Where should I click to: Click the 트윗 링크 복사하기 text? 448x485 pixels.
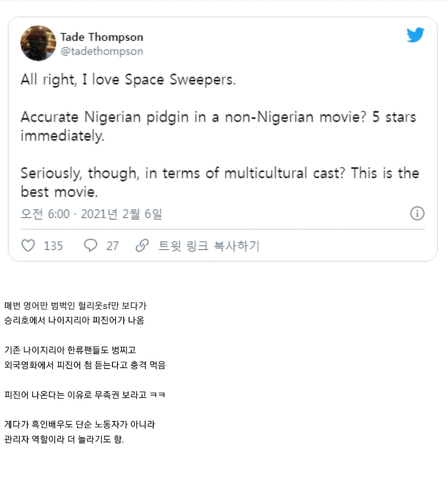tap(209, 246)
